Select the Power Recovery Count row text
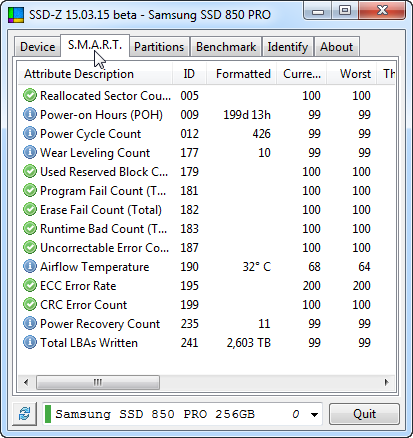The height and width of the screenshot is (438, 413). pos(100,324)
